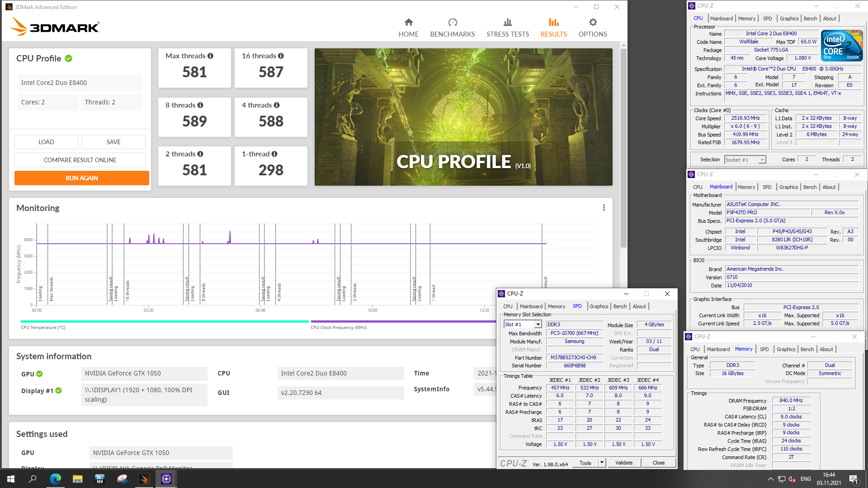Open File Explorer from taskbar
Viewport: 868px width, 488px height.
pyautogui.click(x=78, y=479)
